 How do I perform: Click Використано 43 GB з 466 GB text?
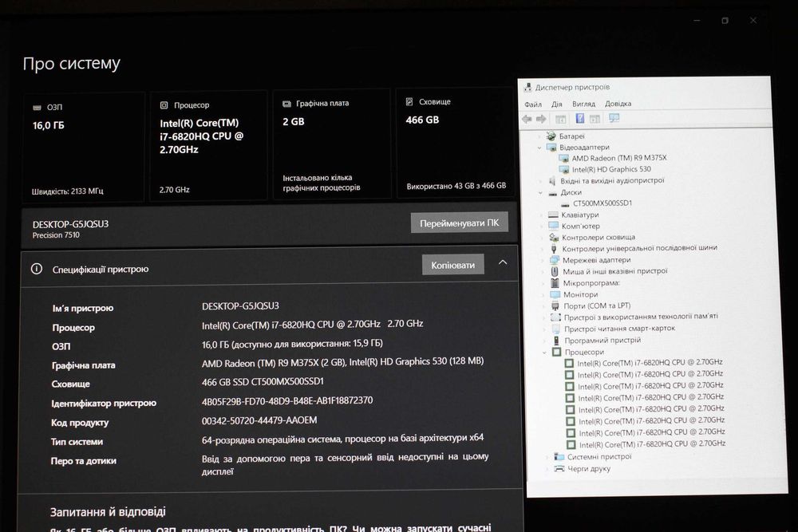[456, 186]
